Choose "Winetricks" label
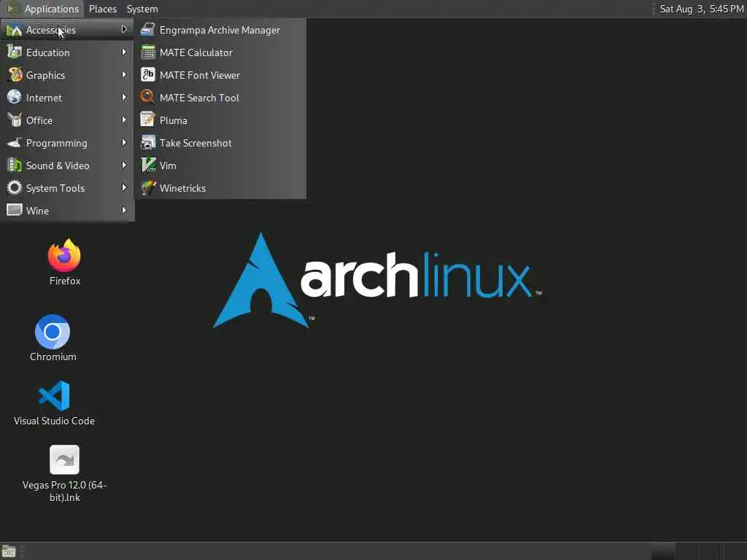 (x=182, y=188)
